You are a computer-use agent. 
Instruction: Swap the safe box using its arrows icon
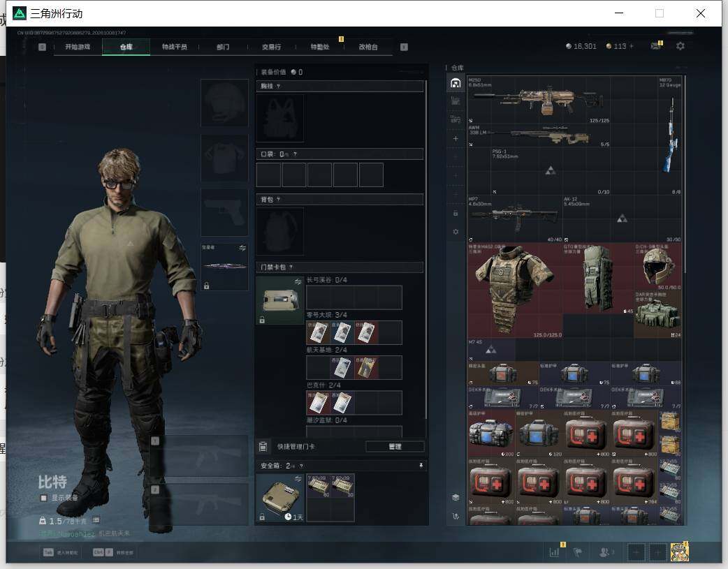click(x=298, y=478)
